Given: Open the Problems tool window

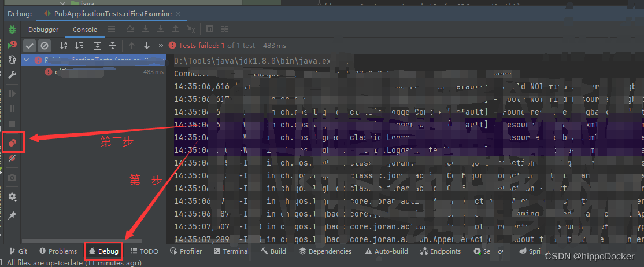Looking at the screenshot, I should click(x=58, y=251).
